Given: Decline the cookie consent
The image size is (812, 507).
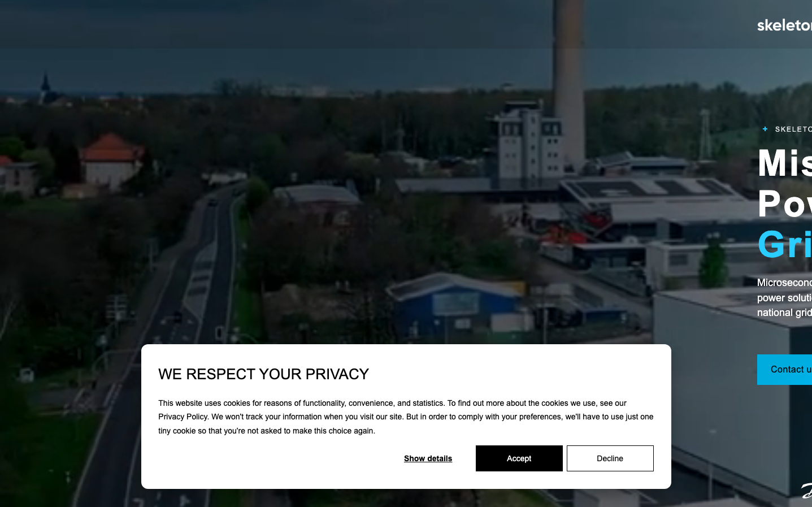Looking at the screenshot, I should click(x=610, y=458).
